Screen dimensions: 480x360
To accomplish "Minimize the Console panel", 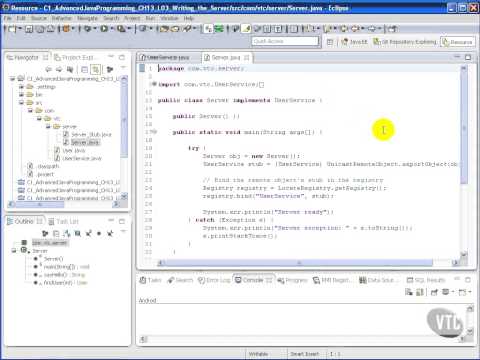I will (x=457, y=279).
